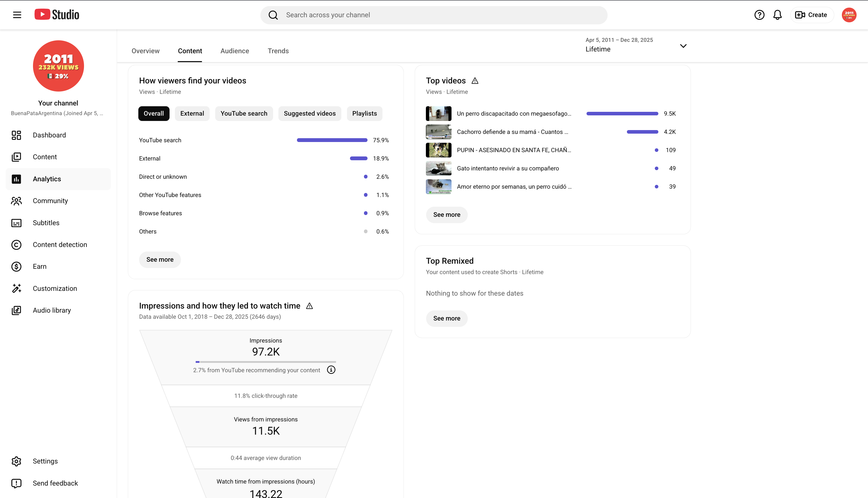The height and width of the screenshot is (498, 868).
Task: Open the notifications bell
Action: pos(777,15)
